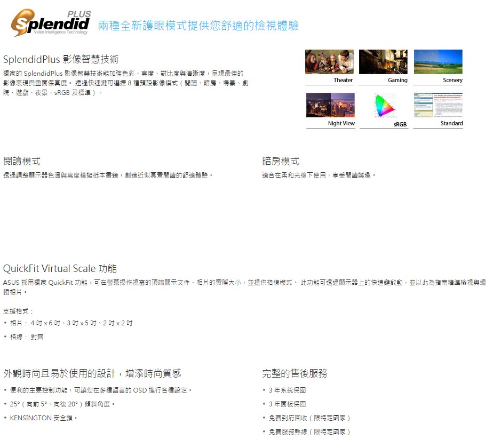Open the Theater mode thumbnail

pos(329,62)
